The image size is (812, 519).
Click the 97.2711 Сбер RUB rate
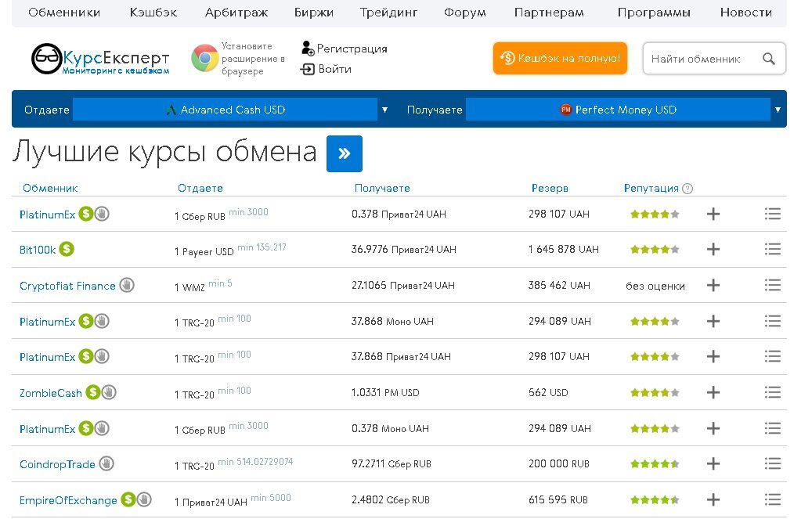391,463
